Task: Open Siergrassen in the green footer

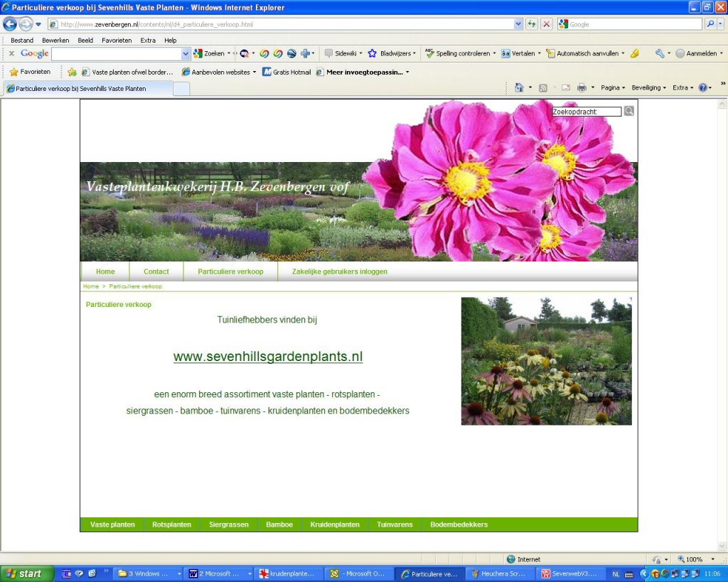Action: point(228,524)
